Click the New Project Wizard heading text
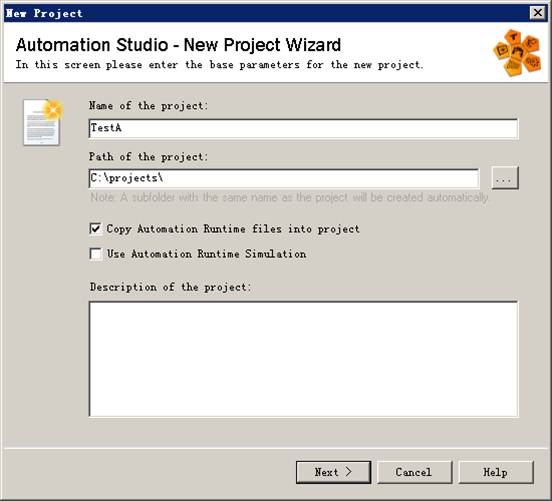Image resolution: width=552 pixels, height=501 pixels. (178, 45)
